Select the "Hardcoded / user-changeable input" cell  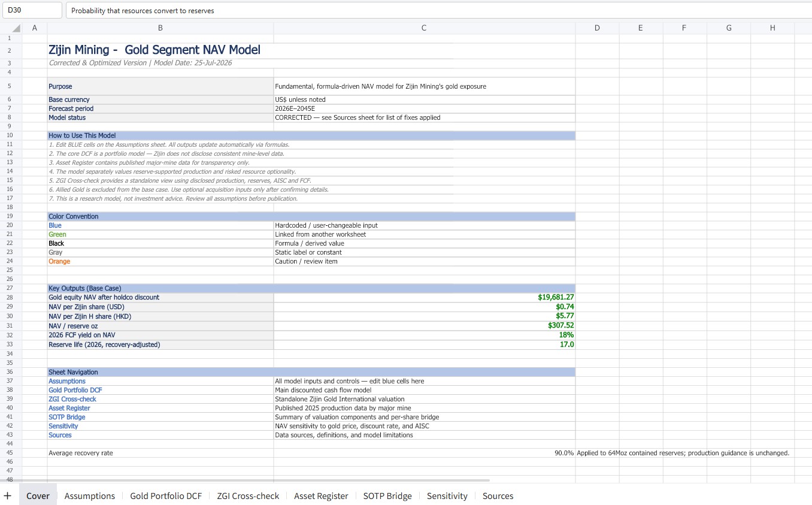tap(424, 225)
